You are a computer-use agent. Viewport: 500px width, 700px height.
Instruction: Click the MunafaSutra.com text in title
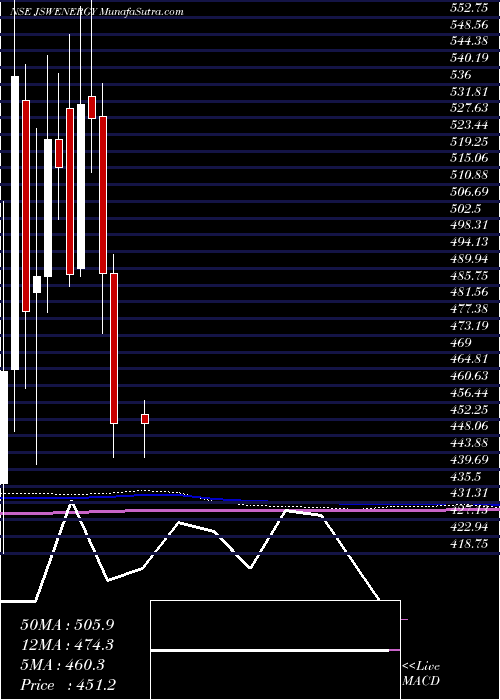142,12
